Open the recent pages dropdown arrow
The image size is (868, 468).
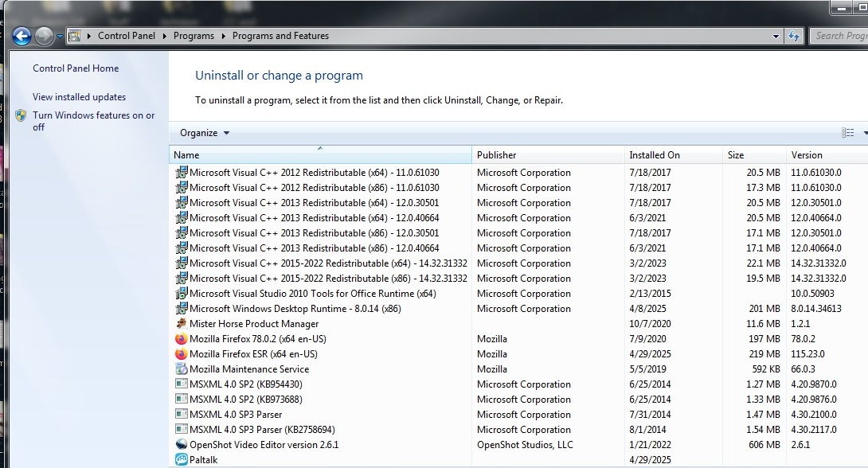[x=60, y=37]
